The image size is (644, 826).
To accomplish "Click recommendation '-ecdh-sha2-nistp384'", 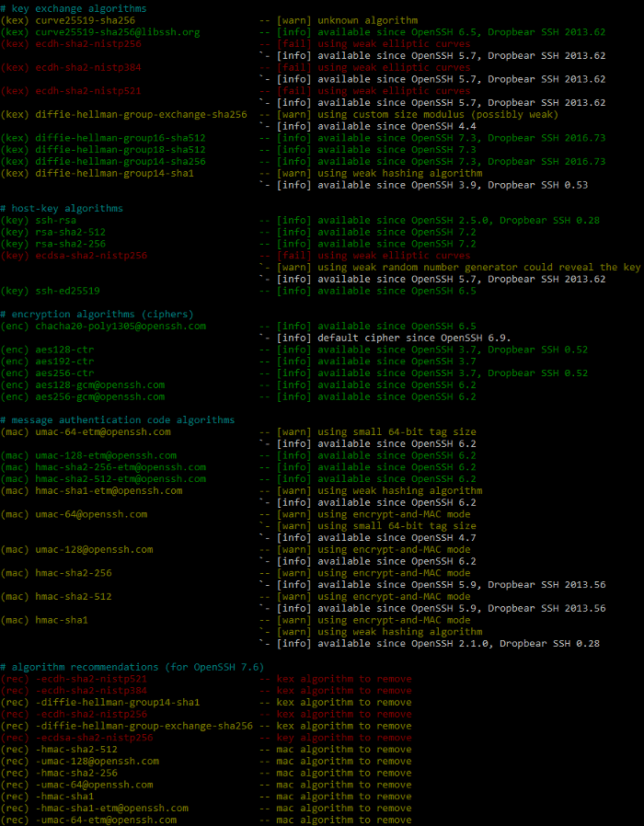I will 91,691.
